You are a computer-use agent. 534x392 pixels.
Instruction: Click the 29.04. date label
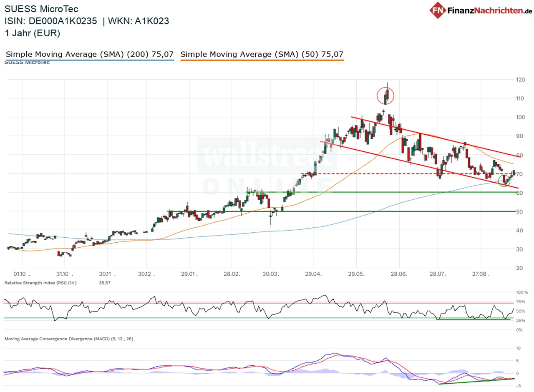click(x=315, y=274)
